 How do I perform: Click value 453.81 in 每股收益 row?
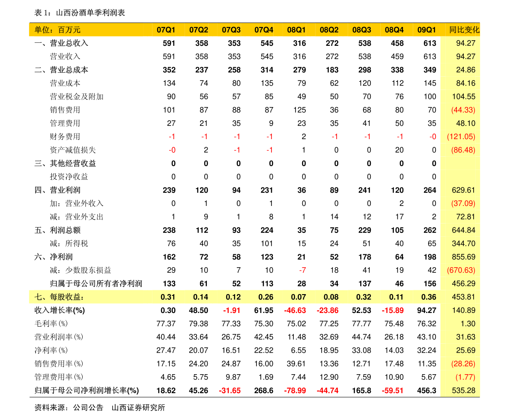click(463, 297)
